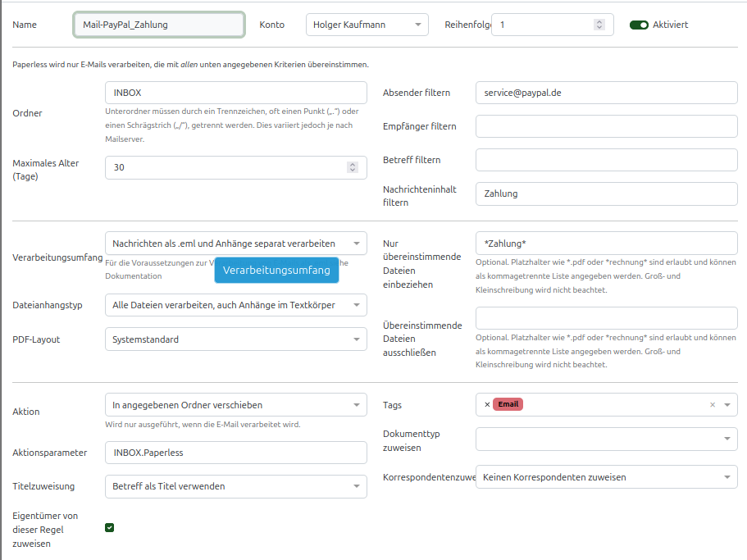Click the empty Betreff filtern field

606,160
